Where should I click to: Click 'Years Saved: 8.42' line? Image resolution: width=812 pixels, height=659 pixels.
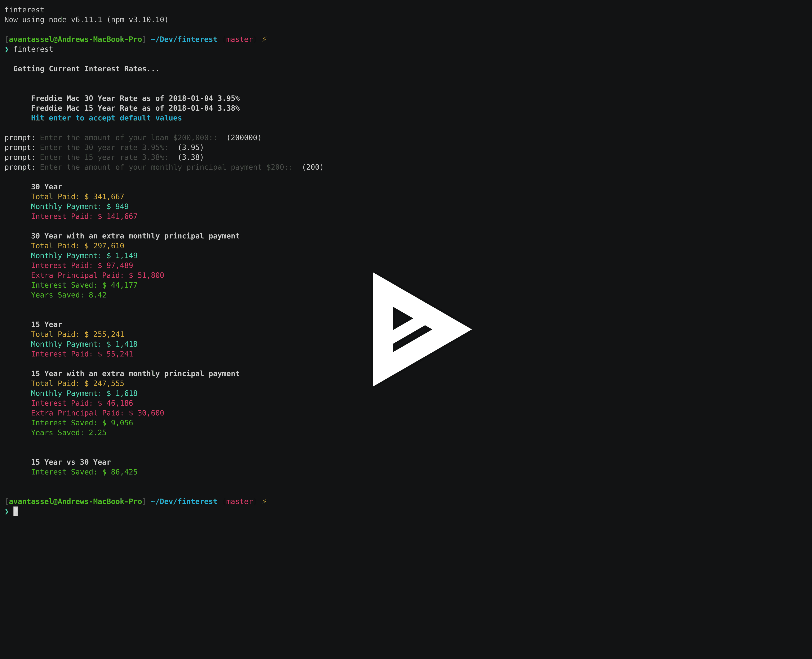(x=69, y=295)
